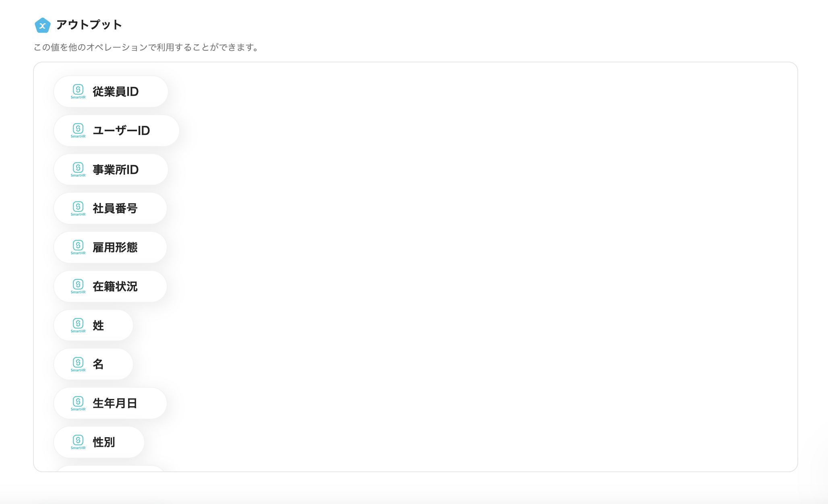Click the blue pentagon icon beside アウトプット

pos(43,25)
